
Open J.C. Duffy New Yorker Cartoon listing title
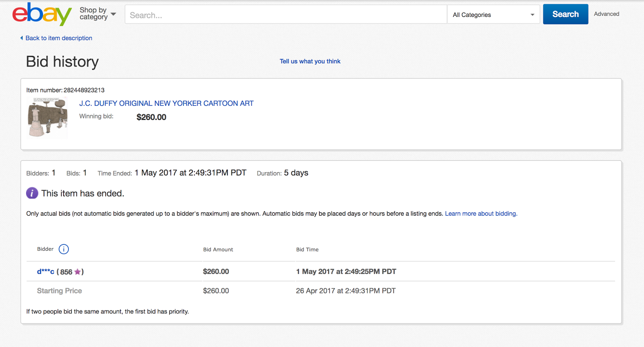pos(166,103)
